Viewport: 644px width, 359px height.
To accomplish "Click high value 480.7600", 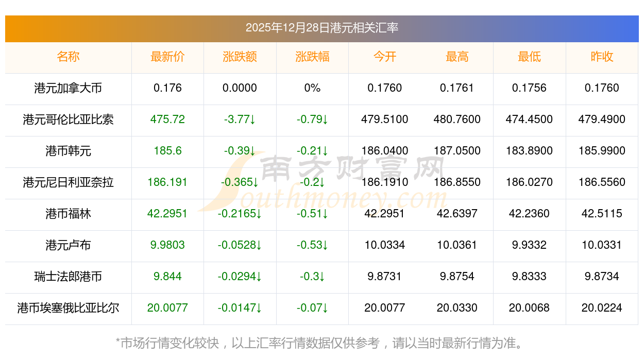I will [x=457, y=119].
